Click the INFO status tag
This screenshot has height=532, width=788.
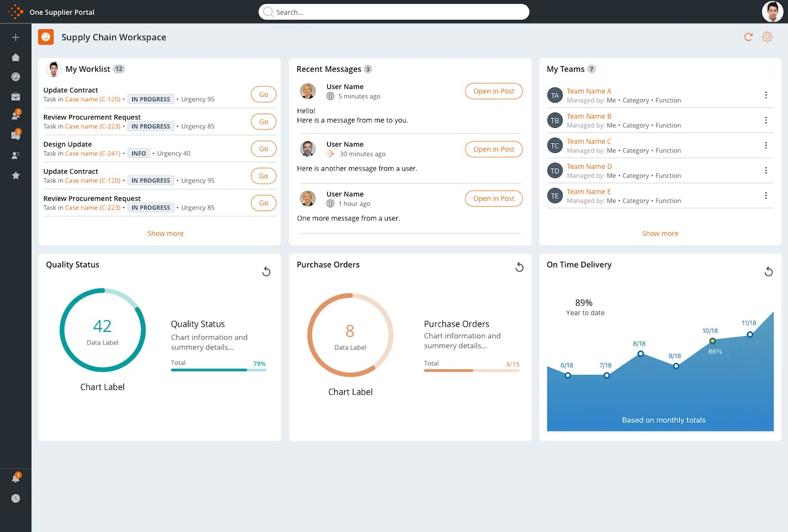pyautogui.click(x=138, y=153)
